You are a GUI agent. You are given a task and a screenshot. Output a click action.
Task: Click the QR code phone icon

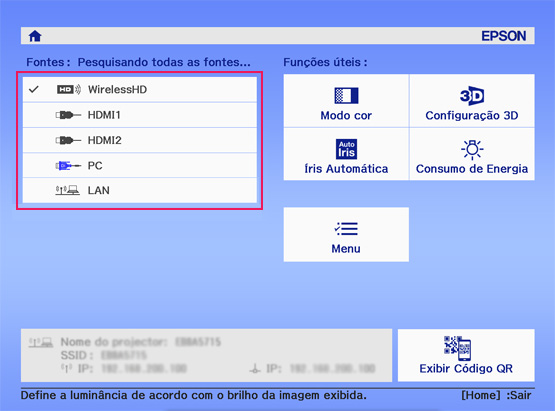(457, 348)
